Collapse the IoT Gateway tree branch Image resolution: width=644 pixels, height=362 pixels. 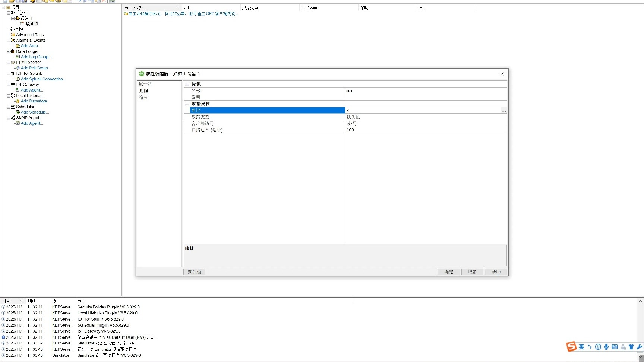(8, 85)
